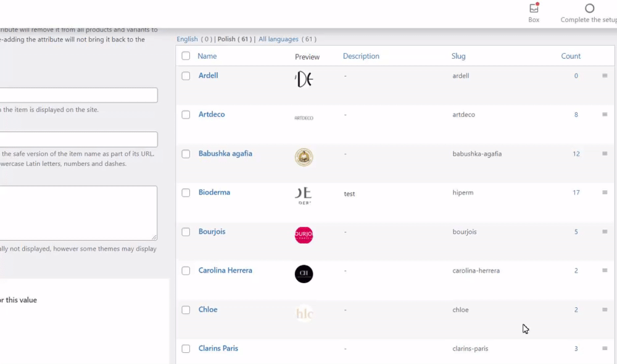Click the 'hiperm' slug text

point(463,192)
